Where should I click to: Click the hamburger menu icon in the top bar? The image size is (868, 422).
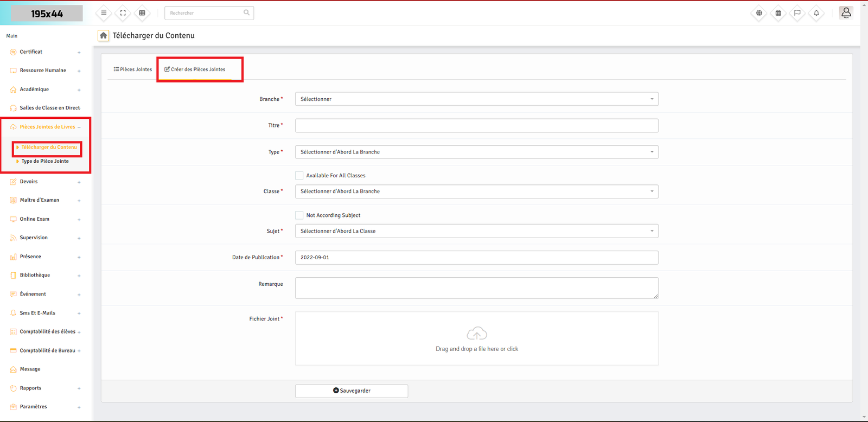104,13
